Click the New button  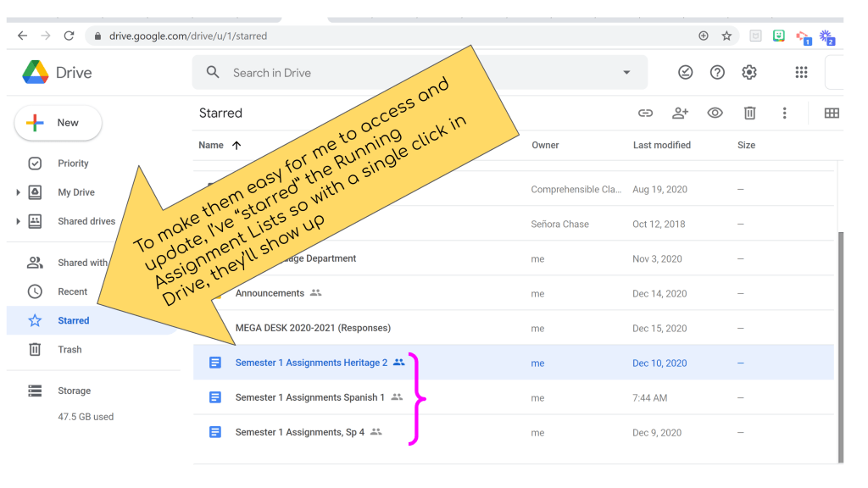[x=58, y=123]
